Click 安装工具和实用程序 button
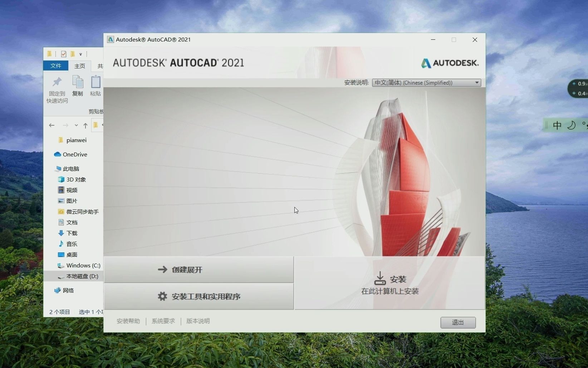This screenshot has width=588, height=368. pos(199,296)
